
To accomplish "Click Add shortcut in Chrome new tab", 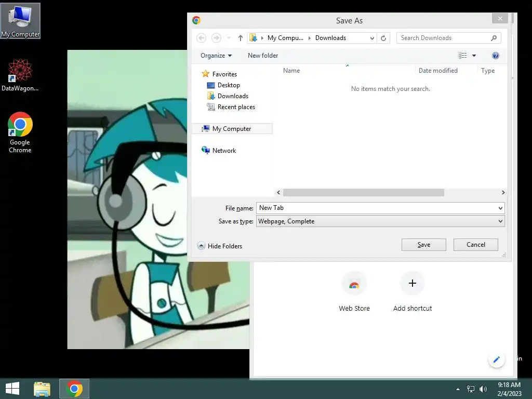I will [x=412, y=292].
